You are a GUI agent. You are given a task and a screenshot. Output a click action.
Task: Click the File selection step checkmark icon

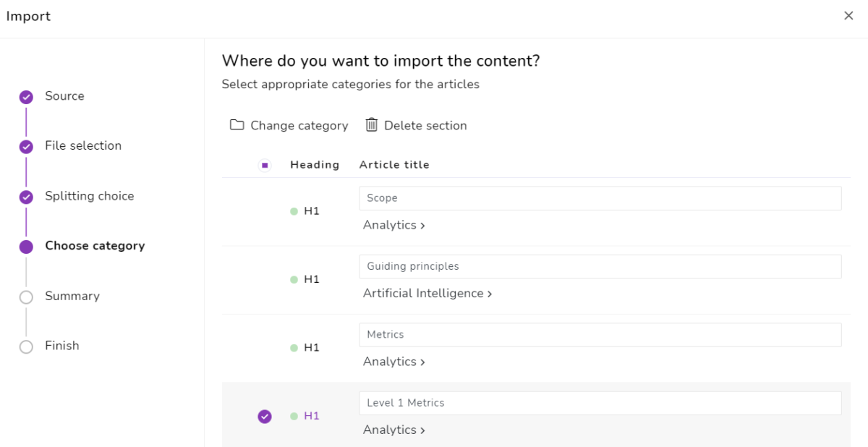click(26, 147)
